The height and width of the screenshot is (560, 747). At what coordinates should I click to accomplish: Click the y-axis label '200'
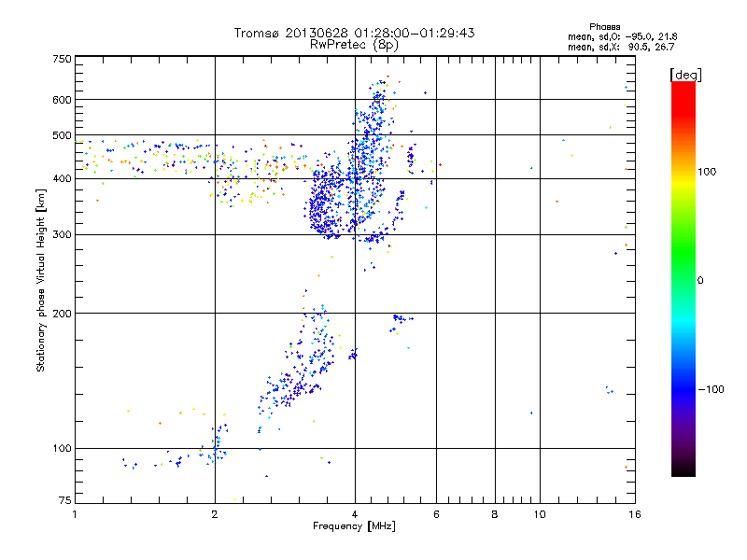pyautogui.click(x=63, y=314)
